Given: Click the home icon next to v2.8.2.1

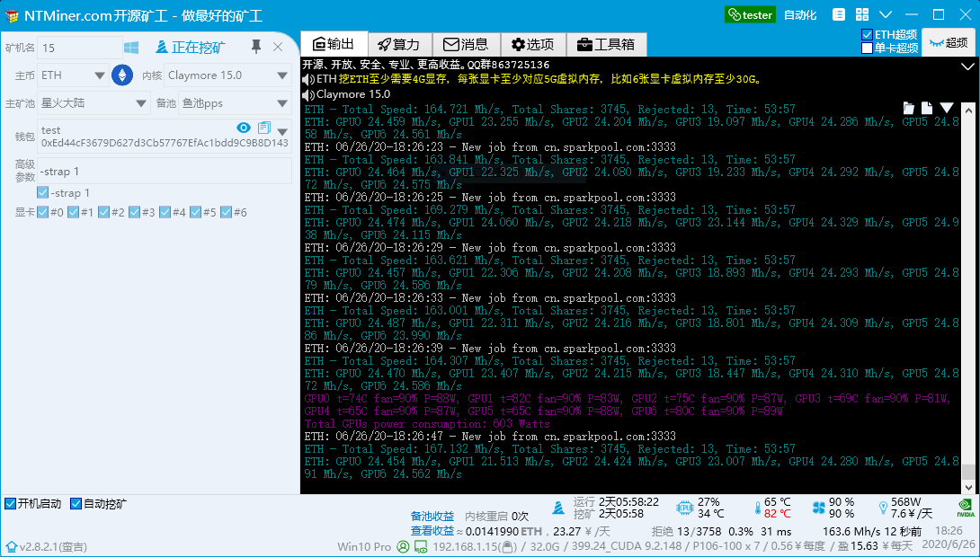Looking at the screenshot, I should (11, 547).
